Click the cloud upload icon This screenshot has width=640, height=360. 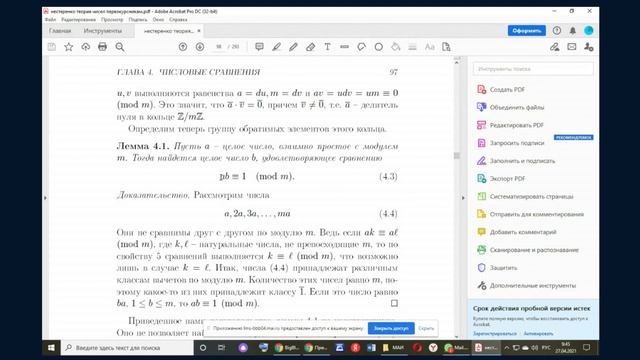86,47
